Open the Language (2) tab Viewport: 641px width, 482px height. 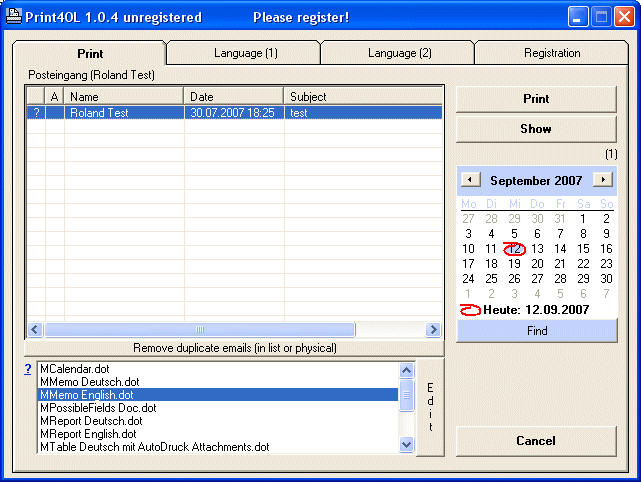399,53
